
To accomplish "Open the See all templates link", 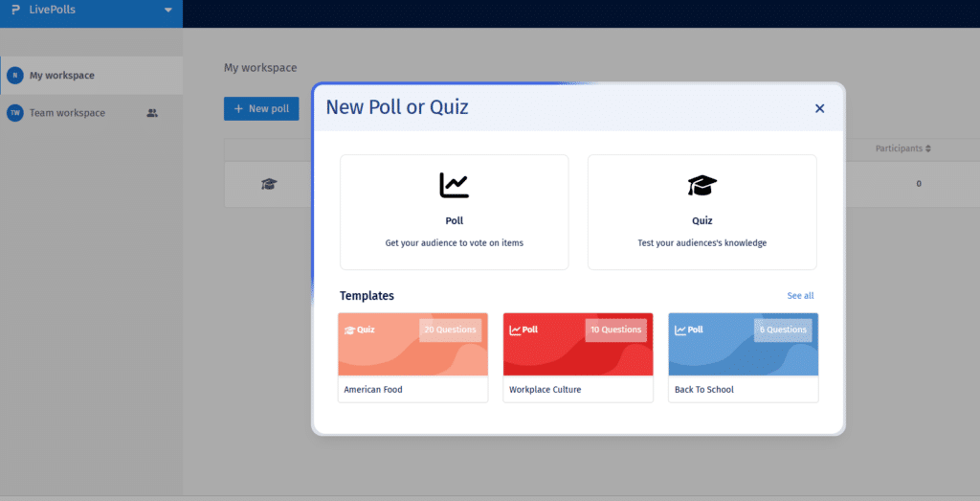I will [x=800, y=296].
